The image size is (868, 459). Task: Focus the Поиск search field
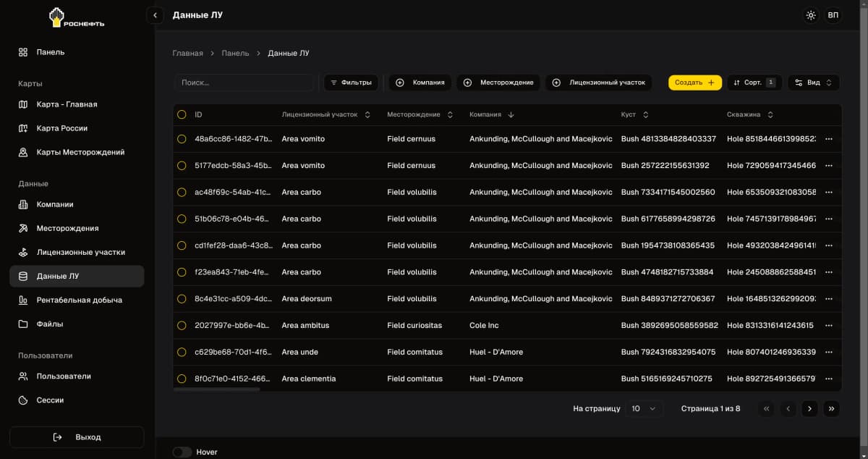coord(244,83)
